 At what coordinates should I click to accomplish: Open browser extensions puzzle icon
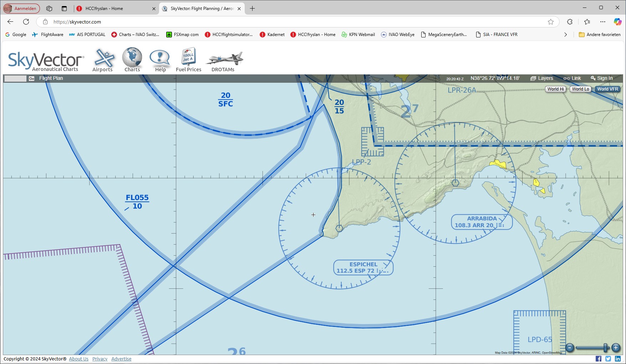coord(570,22)
